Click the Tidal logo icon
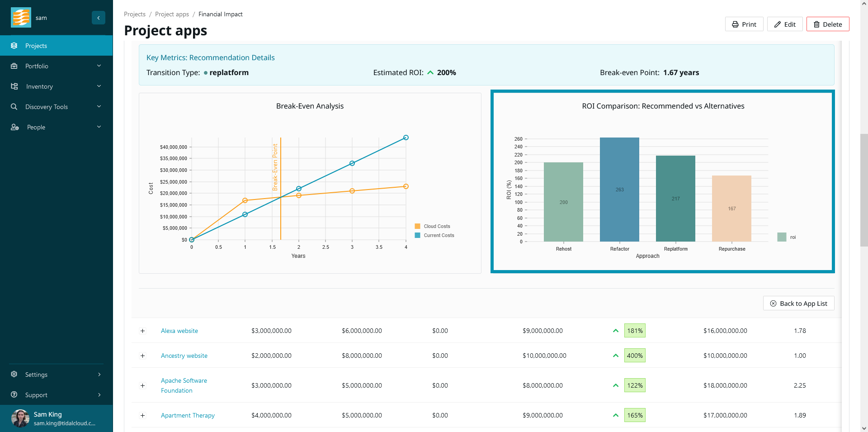 [21, 18]
